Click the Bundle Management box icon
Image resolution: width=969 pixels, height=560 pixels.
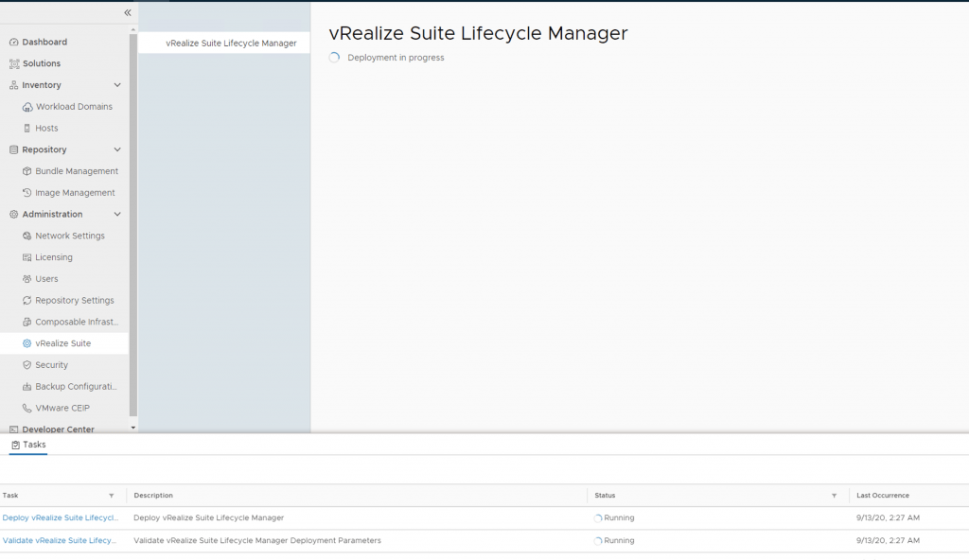(27, 171)
